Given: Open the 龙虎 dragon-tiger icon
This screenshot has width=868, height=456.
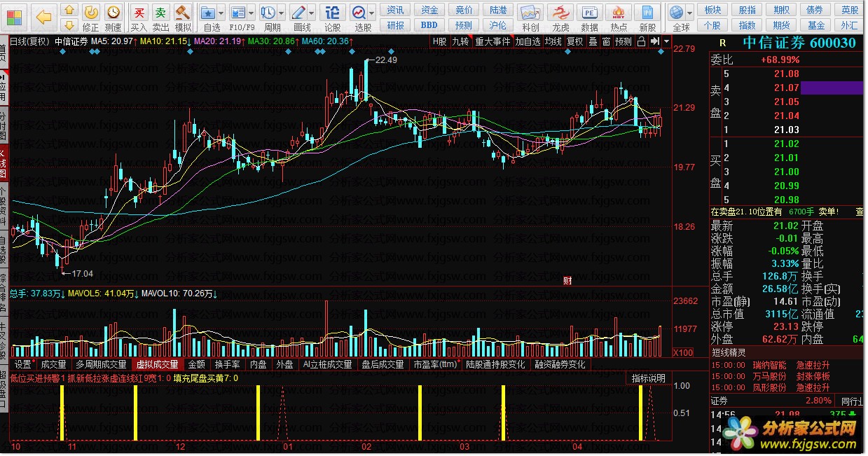Looking at the screenshot, I should pos(560,17).
